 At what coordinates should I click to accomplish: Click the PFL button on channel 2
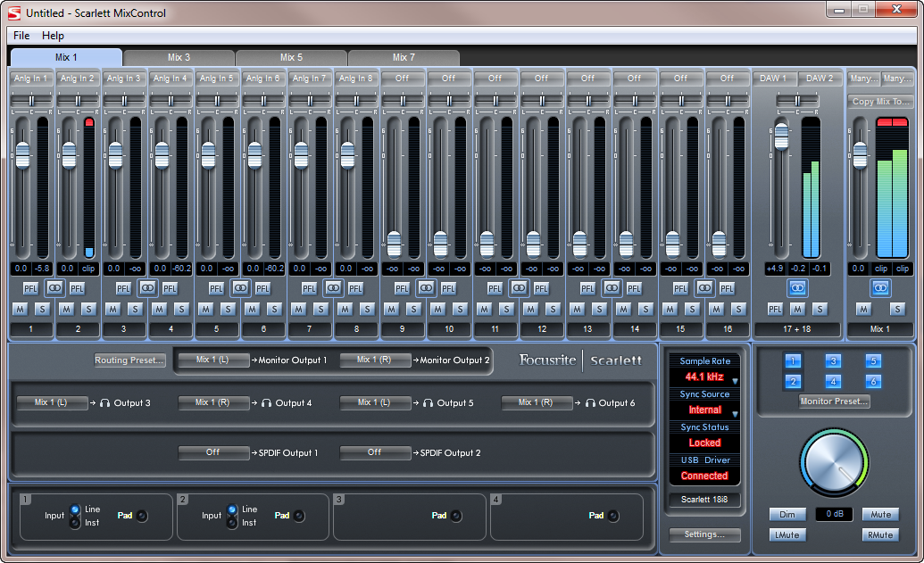click(77, 288)
